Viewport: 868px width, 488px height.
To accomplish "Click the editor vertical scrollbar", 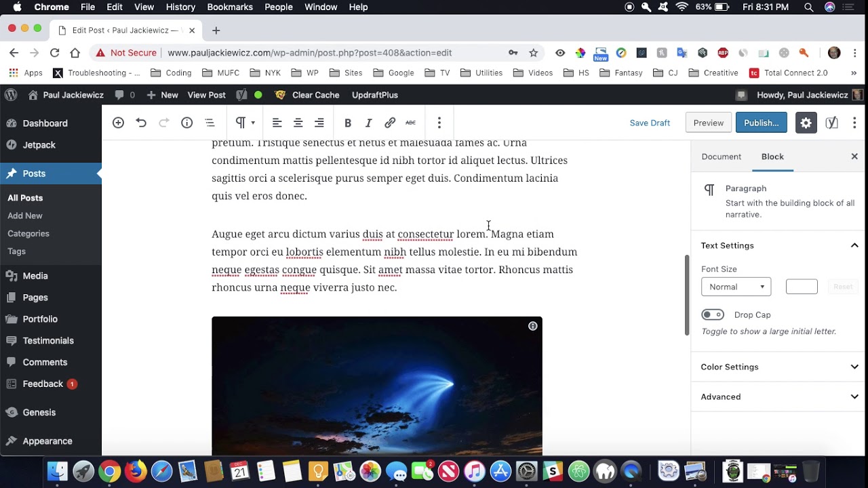I will (x=686, y=295).
